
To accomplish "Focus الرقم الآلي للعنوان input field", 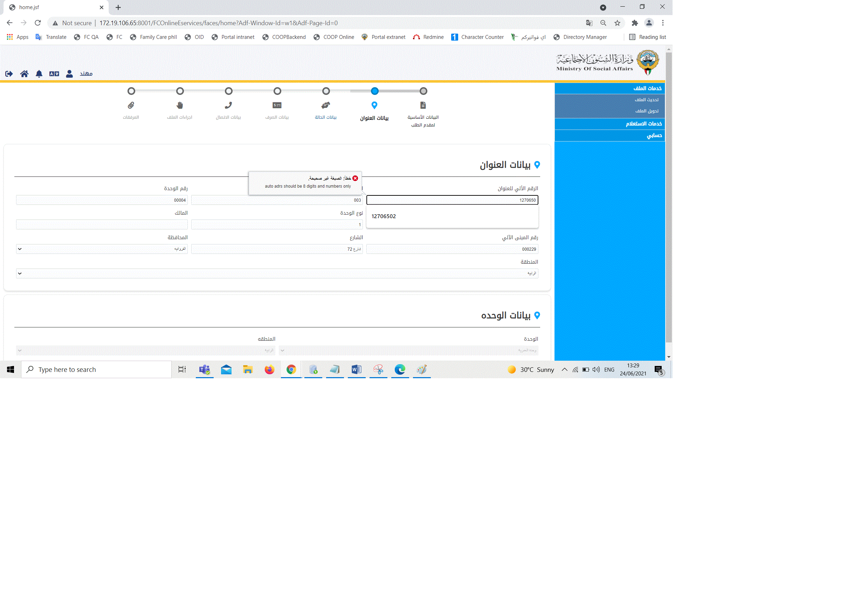I will pos(452,200).
